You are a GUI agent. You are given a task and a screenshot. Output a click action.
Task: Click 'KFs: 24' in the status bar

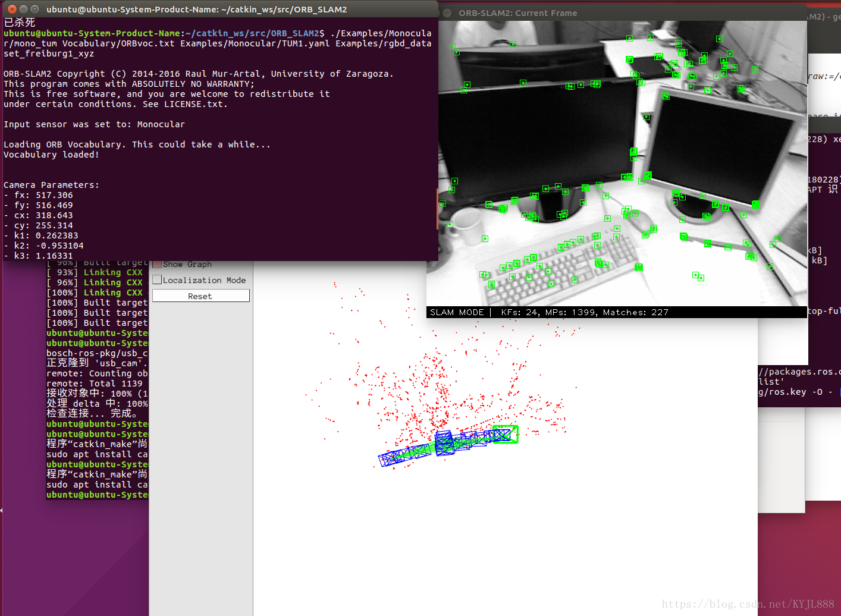[520, 312]
